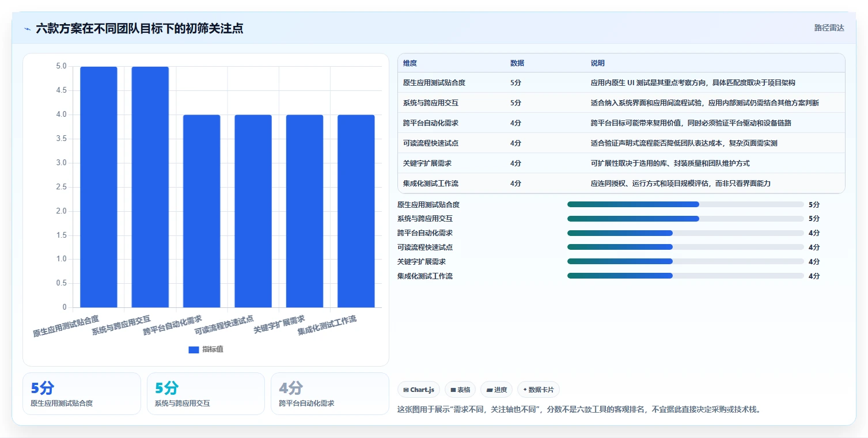This screenshot has height=438, width=868.
Task: Click the 说明 table column header
Action: [x=598, y=63]
